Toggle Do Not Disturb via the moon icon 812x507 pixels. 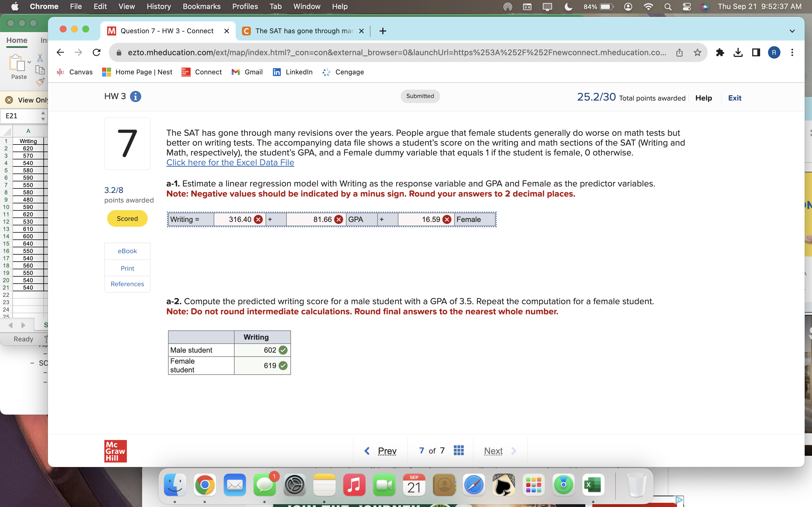(568, 6)
